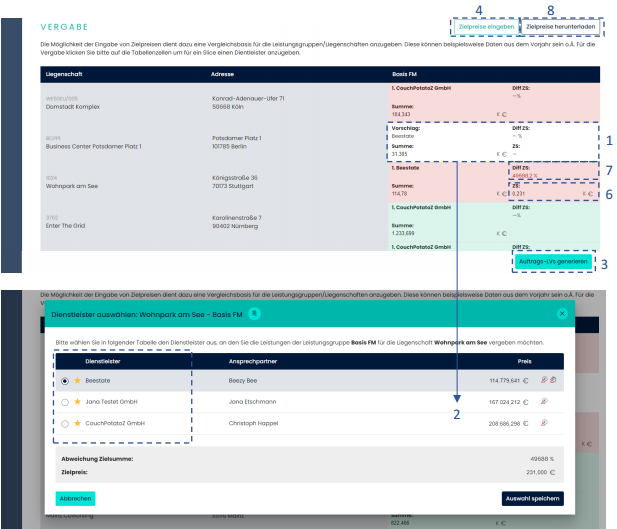617x529 pixels.
Task: Open the red document icon in the Jana Testet row
Action: [x=544, y=401]
